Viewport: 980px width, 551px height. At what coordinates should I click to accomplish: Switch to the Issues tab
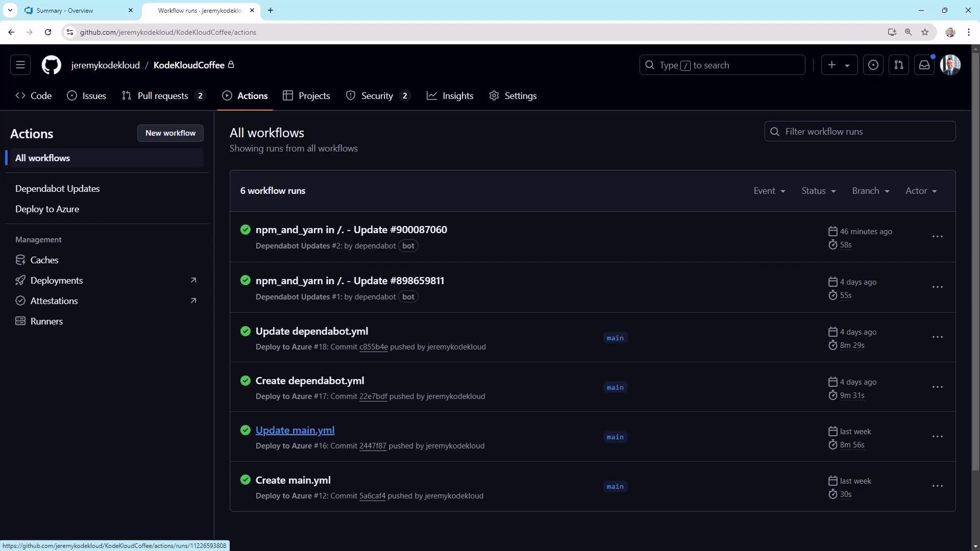click(x=87, y=96)
